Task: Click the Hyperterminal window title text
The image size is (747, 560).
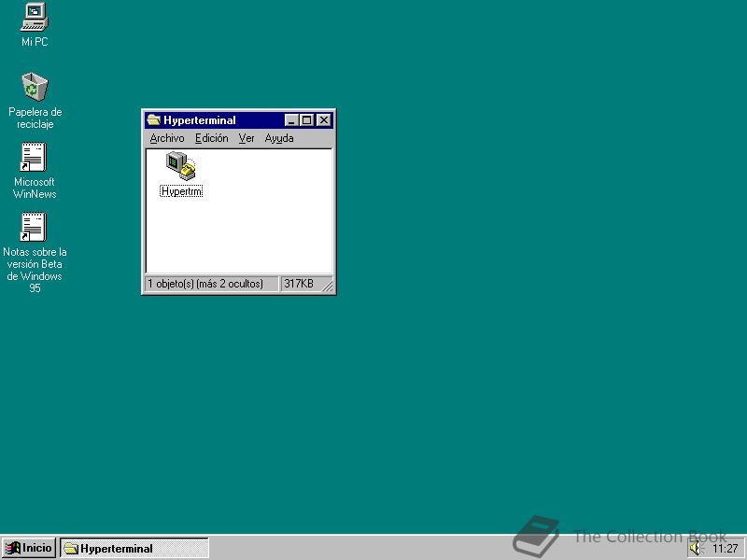Action: pos(200,120)
